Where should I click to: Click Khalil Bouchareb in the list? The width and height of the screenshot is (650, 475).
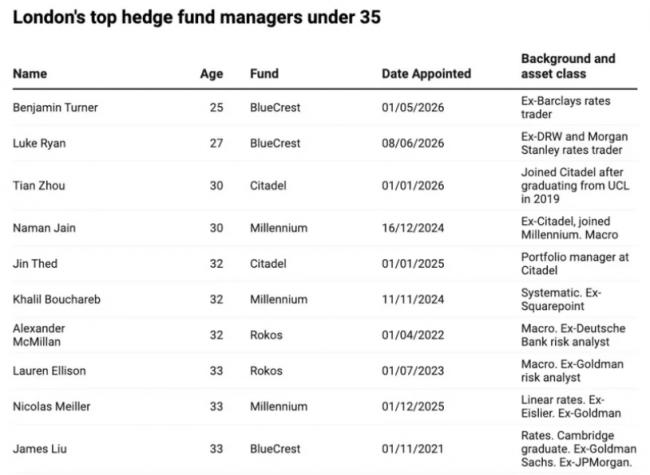pyautogui.click(x=57, y=299)
